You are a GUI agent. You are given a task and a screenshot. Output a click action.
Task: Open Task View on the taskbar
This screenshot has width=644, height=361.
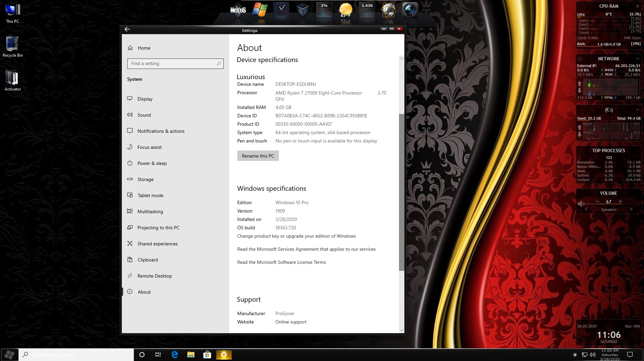(x=158, y=355)
